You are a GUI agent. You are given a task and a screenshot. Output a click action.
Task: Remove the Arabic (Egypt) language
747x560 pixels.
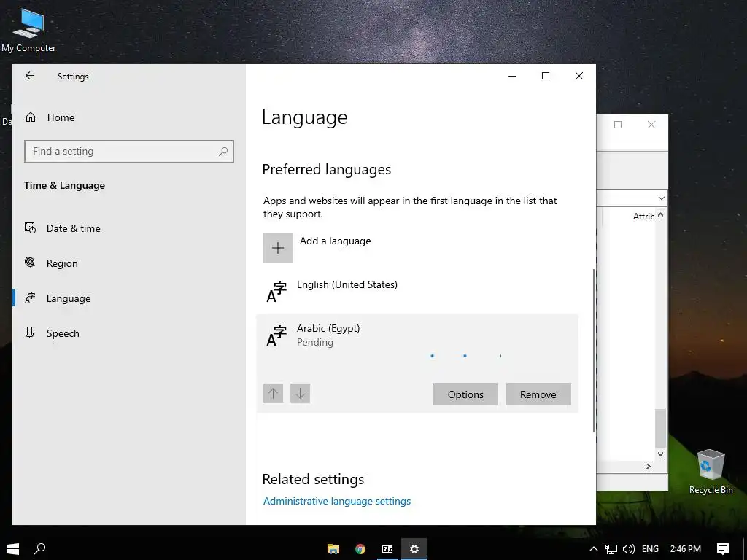(x=538, y=394)
